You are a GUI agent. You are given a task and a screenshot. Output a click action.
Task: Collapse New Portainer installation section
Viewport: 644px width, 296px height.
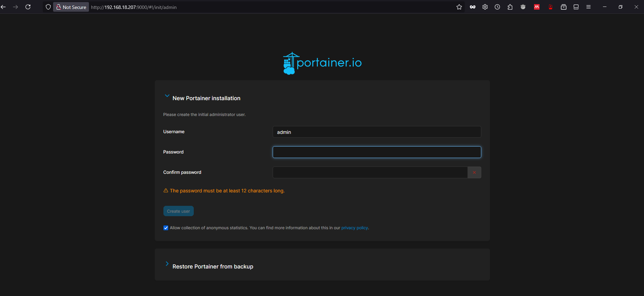[x=167, y=96]
